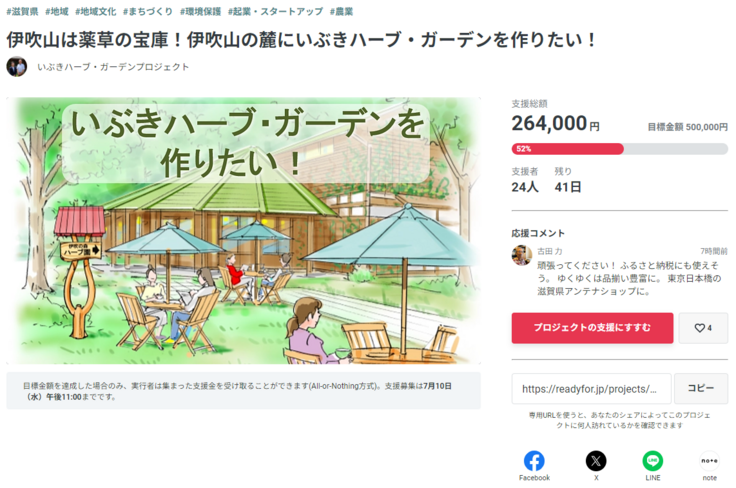Open いぶきハーブ・ガーデンプロジェクト owner link
This screenshot has height=488, width=736.
tap(113, 67)
